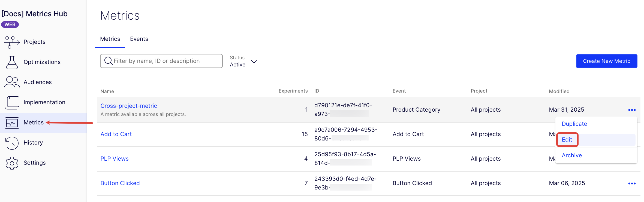Go to Projects in sidebar
The width and height of the screenshot is (644, 202).
pos(34,42)
